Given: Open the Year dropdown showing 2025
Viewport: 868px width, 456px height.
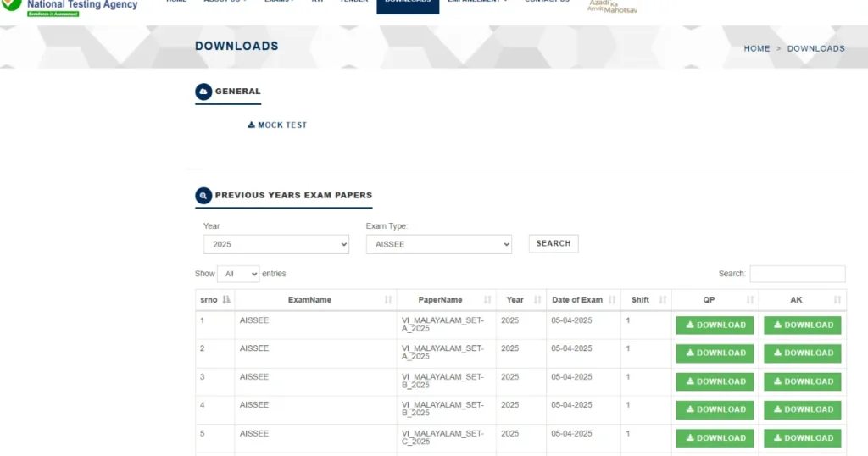Looking at the screenshot, I should coord(276,244).
